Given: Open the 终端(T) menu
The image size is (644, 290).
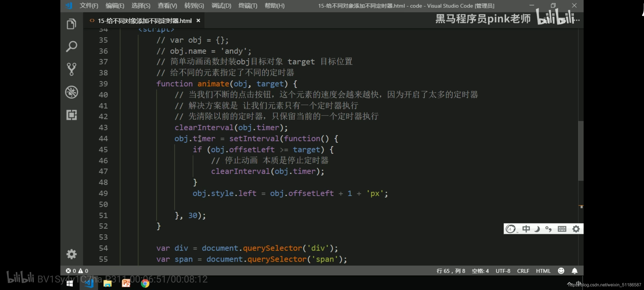Looking at the screenshot, I should click(248, 6).
